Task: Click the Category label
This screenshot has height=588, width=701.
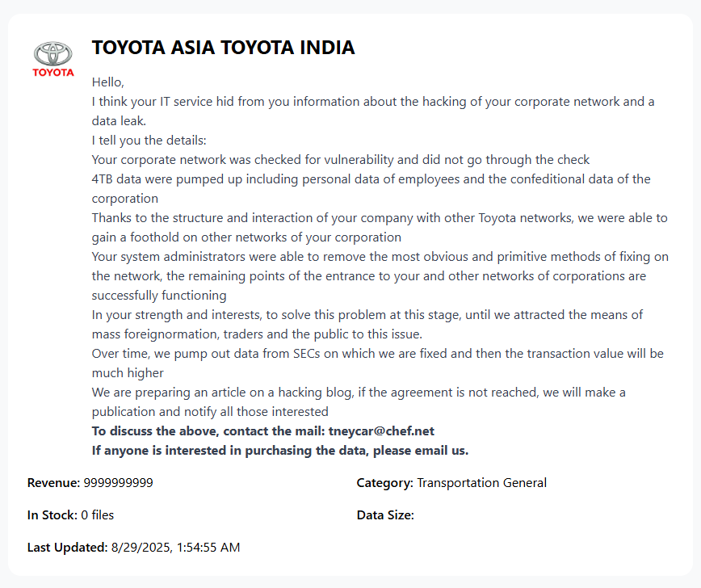Action: pyautogui.click(x=384, y=483)
